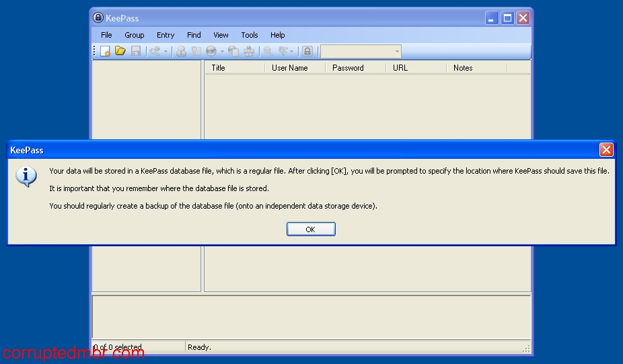Screen dimensions: 623x364
Task: Click the Lock Workspace padlock icon
Action: point(307,51)
